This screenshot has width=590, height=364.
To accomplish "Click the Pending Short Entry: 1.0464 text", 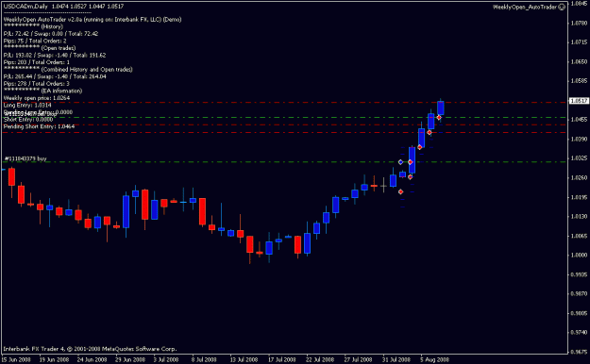I will click(39, 126).
